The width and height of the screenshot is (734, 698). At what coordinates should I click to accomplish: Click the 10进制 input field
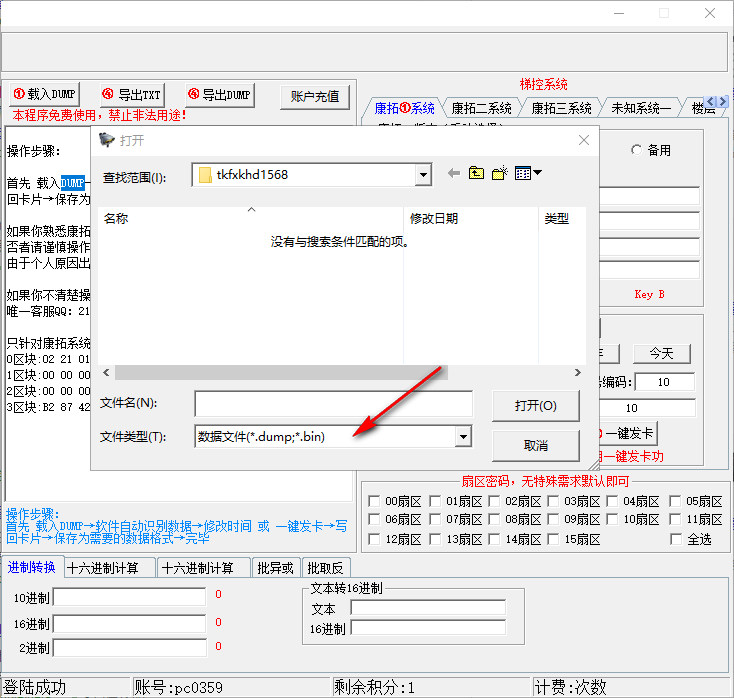pos(130,597)
